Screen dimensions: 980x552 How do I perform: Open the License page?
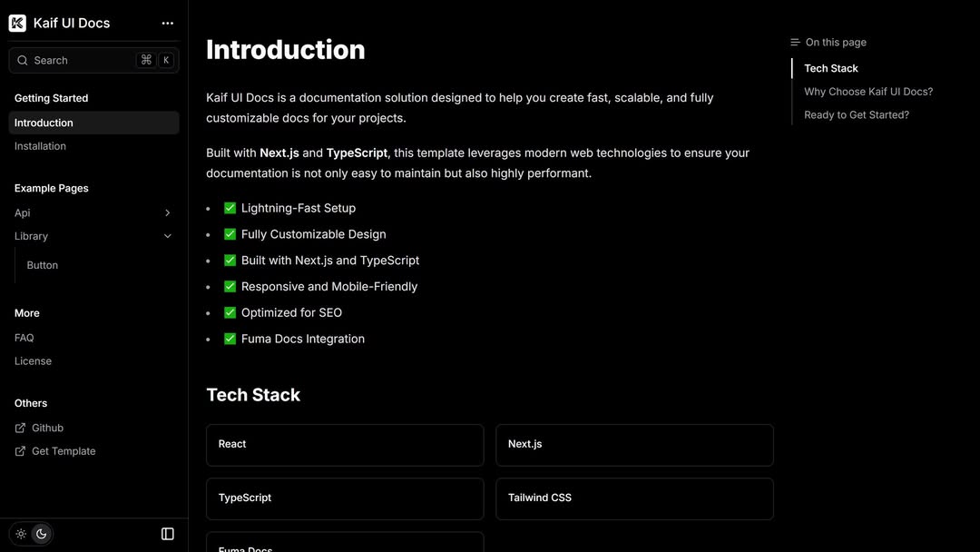pyautogui.click(x=33, y=361)
